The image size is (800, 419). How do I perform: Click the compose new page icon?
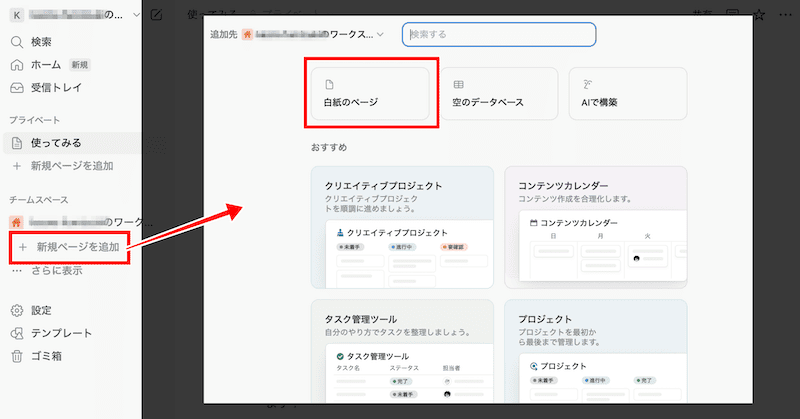156,15
